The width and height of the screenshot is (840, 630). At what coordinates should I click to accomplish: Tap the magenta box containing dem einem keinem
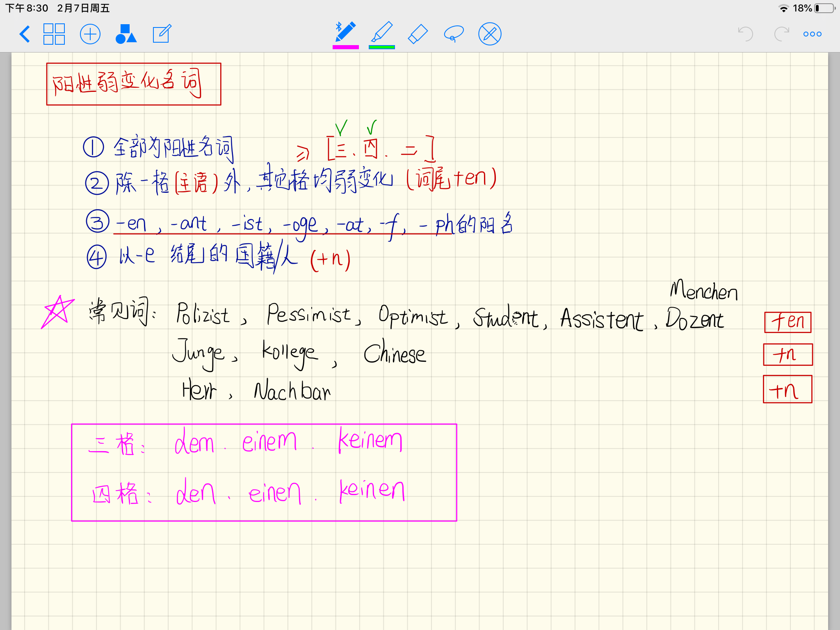(264, 472)
